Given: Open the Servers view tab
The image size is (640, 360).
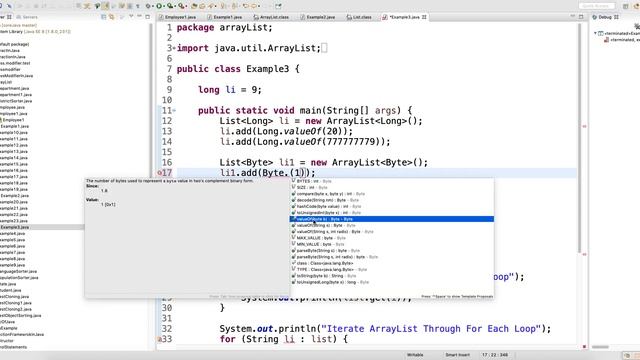Looking at the screenshot, I should point(27,17).
